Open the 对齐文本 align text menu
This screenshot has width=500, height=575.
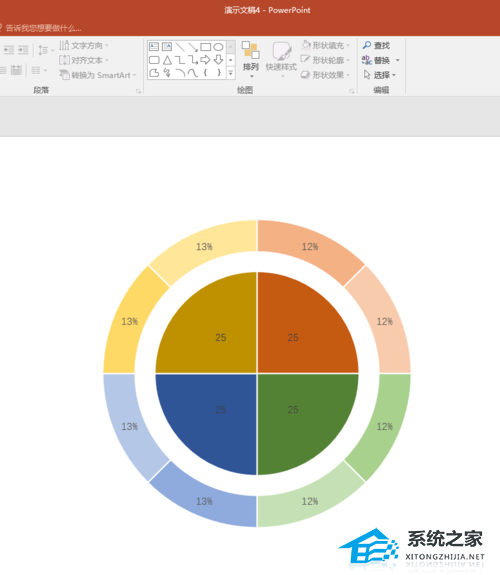click(84, 60)
